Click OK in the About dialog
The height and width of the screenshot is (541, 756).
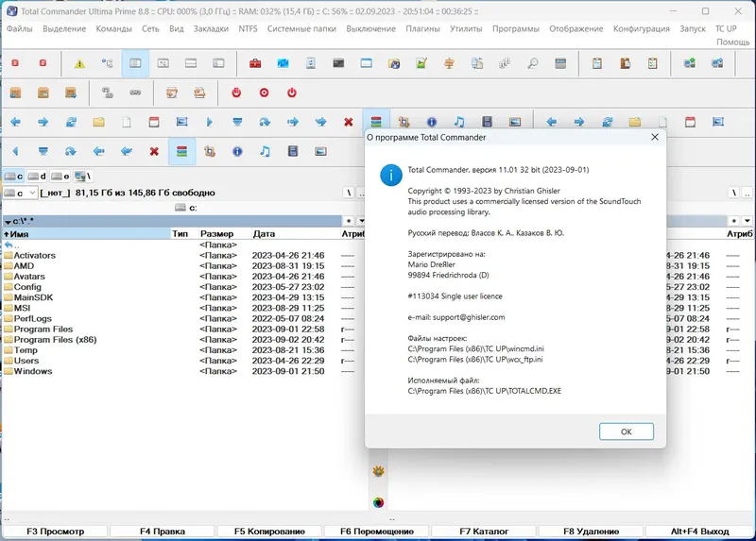627,431
